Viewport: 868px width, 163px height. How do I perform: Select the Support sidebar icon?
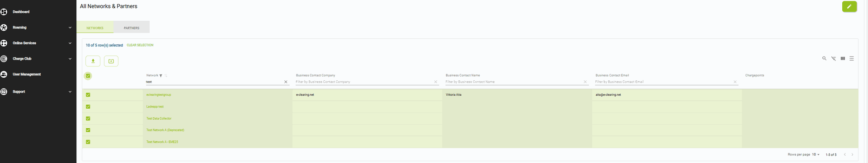tap(4, 92)
